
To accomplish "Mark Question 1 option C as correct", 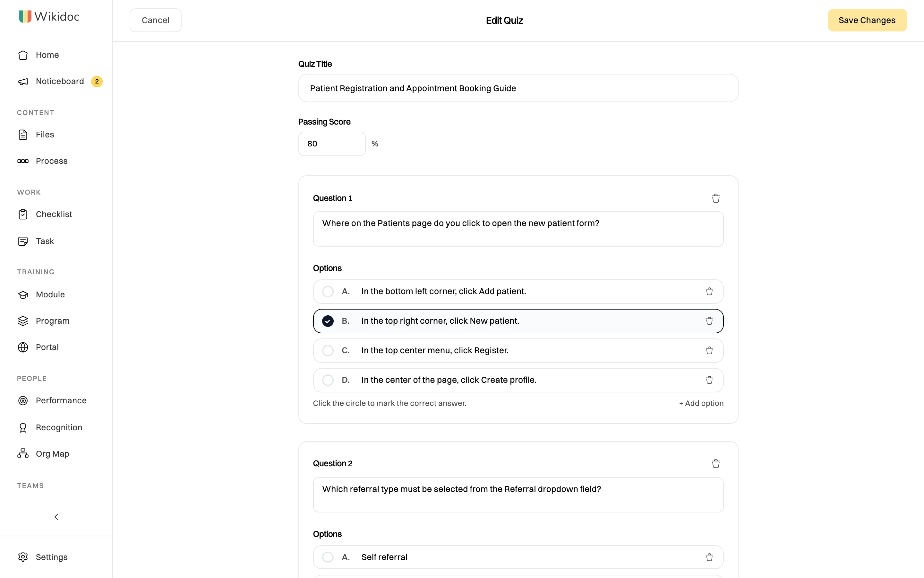I will (328, 351).
